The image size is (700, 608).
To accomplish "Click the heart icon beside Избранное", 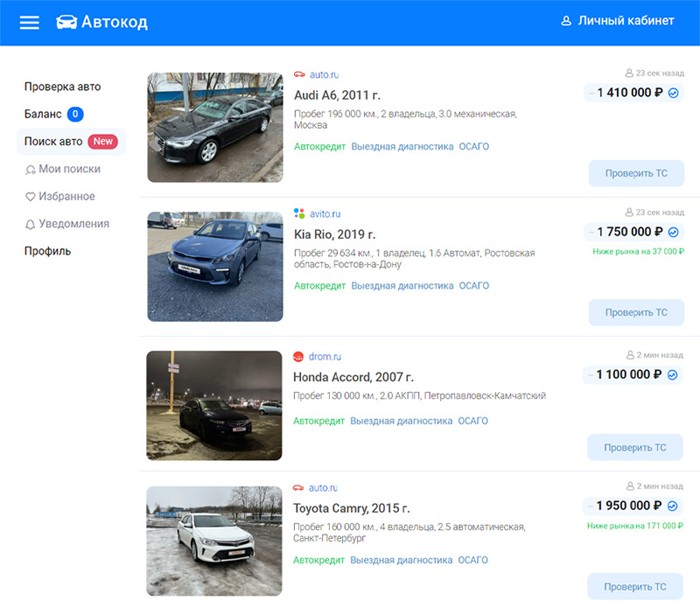I will 31,197.
